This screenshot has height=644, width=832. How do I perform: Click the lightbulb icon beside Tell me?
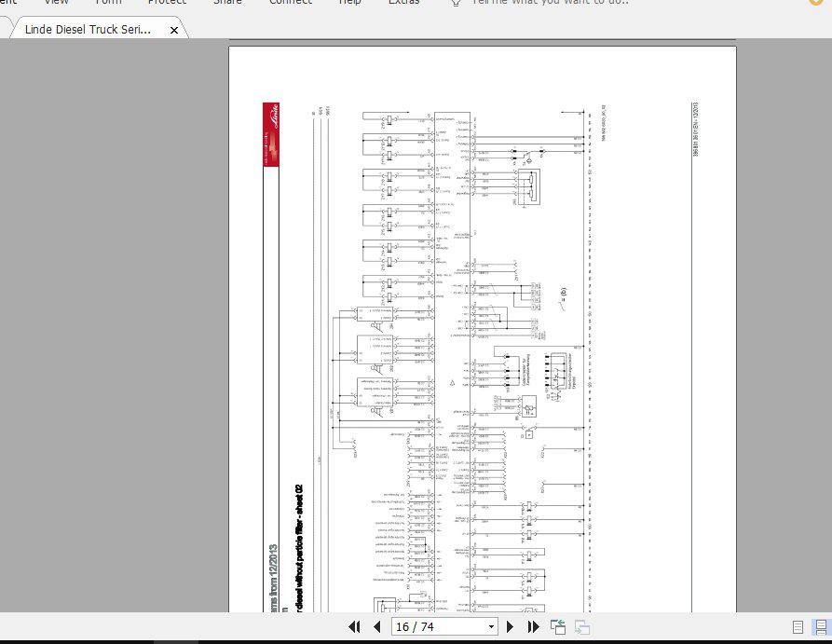(x=456, y=3)
